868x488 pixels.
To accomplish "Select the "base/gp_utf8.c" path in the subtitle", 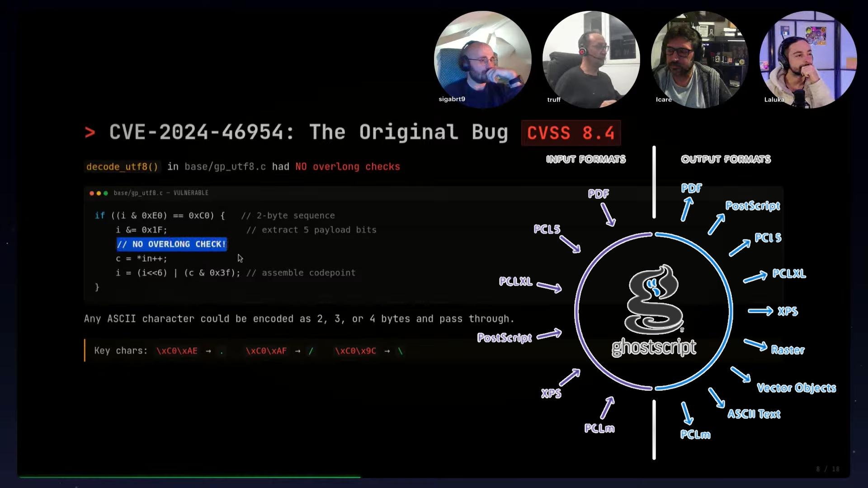I will pos(225,167).
